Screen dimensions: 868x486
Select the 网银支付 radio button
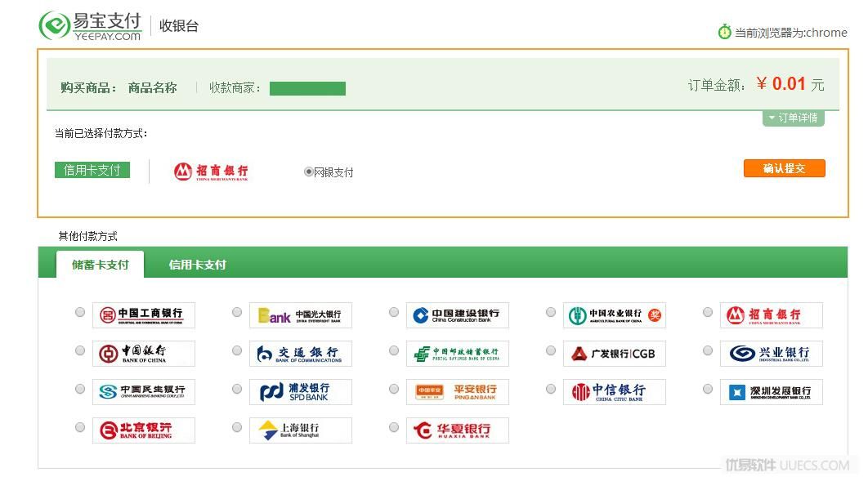309,172
